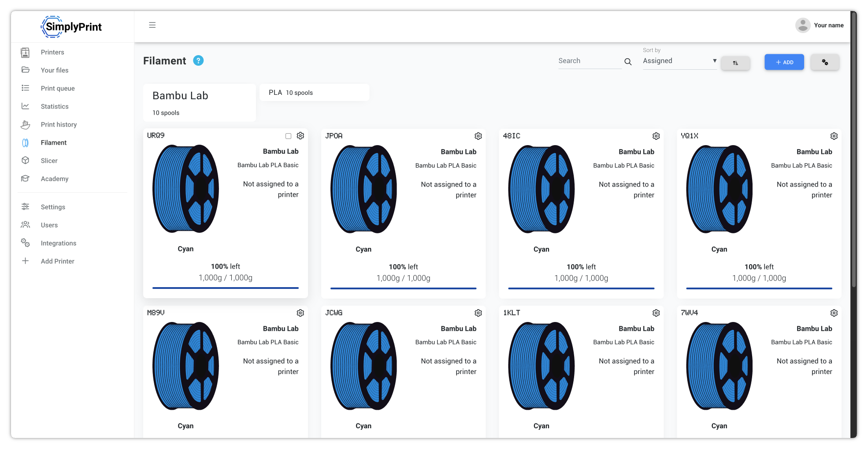Click the spool ID text JCWG

tap(334, 313)
